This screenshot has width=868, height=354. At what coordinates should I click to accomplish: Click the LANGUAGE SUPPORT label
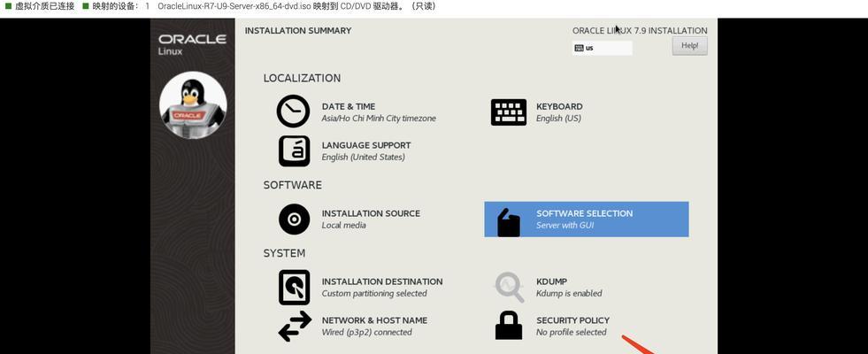pyautogui.click(x=366, y=145)
